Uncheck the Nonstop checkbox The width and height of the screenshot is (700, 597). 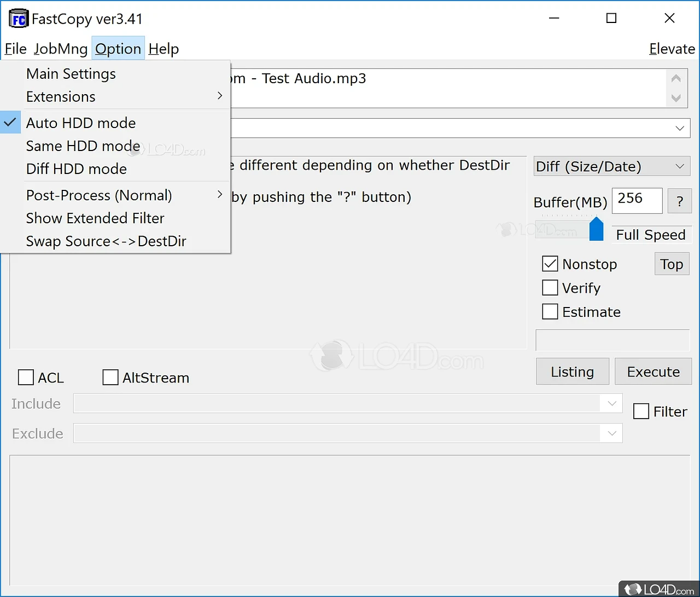click(550, 264)
